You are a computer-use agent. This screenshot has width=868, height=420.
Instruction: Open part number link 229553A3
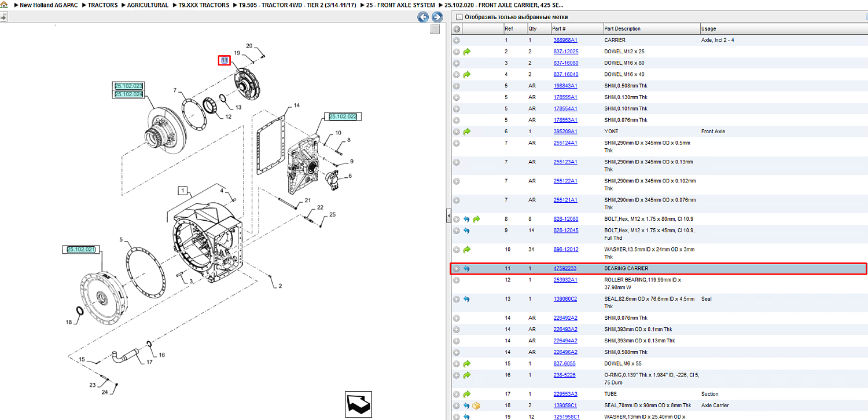565,394
